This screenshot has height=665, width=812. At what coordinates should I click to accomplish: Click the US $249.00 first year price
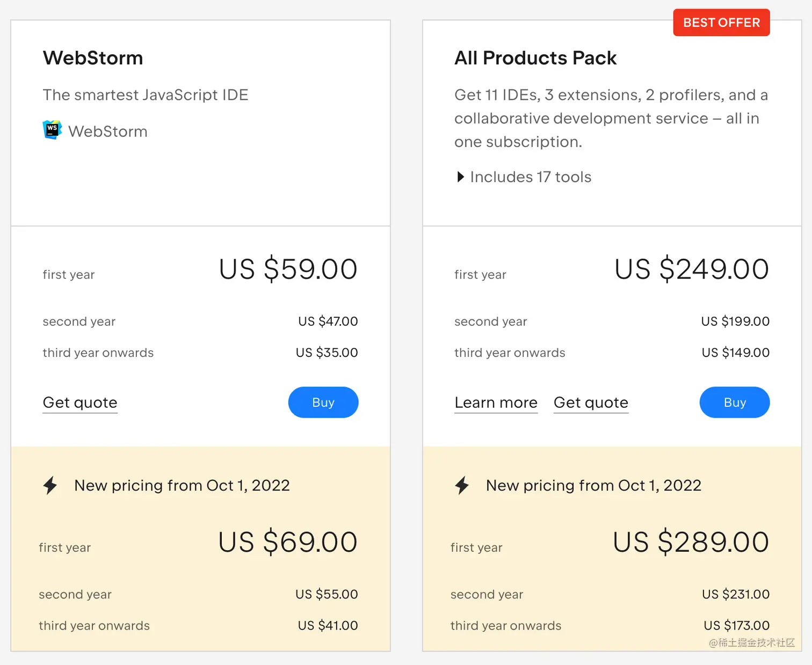pos(692,269)
